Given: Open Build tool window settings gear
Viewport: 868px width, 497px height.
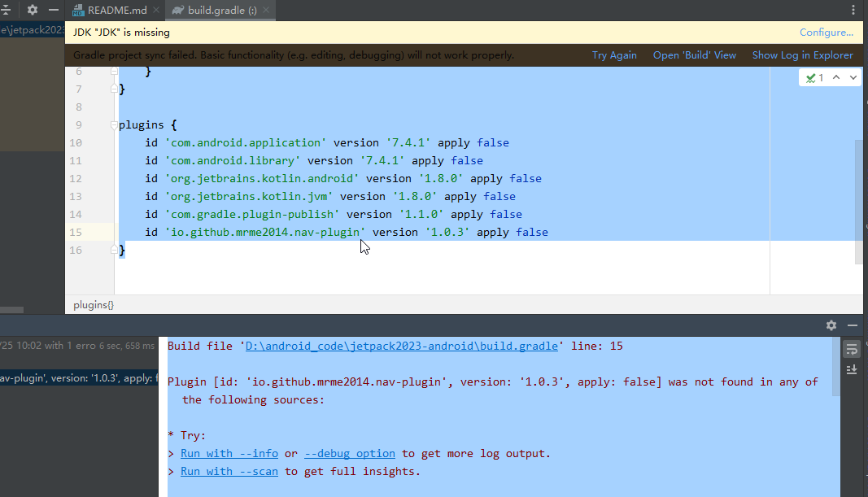Looking at the screenshot, I should tap(831, 325).
